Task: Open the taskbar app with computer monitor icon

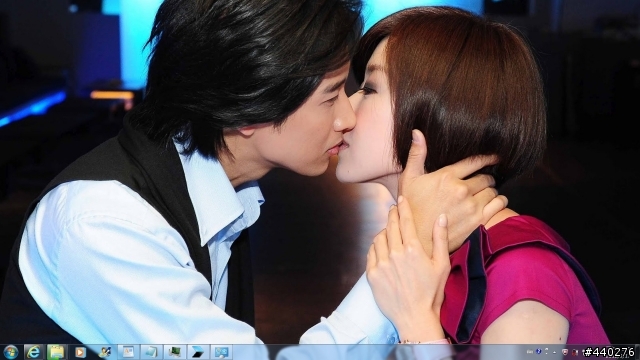Action: click(175, 352)
